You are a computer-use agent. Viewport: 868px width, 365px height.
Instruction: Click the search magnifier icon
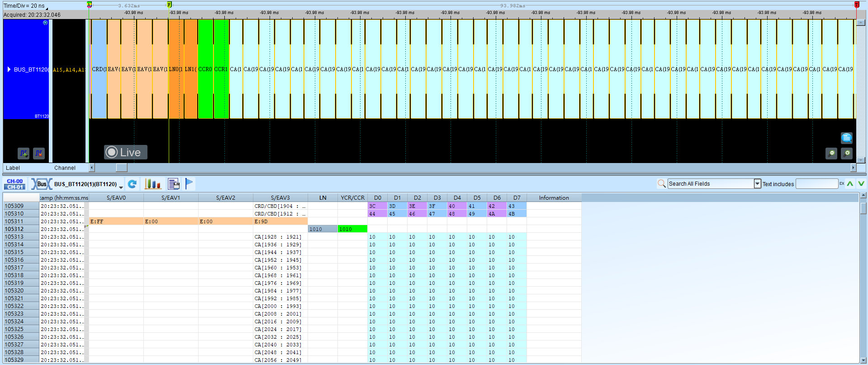(x=661, y=183)
